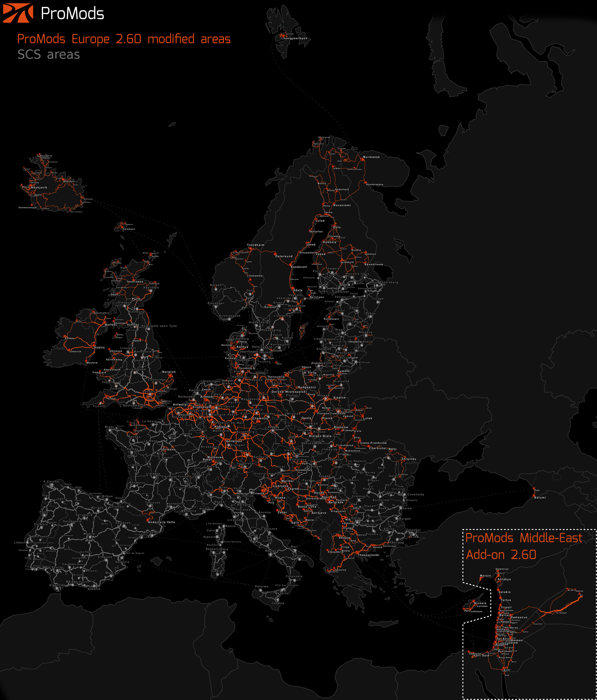Viewport: 597px width, 700px height.
Task: Select the Batumi city label
Action: (x=540, y=497)
